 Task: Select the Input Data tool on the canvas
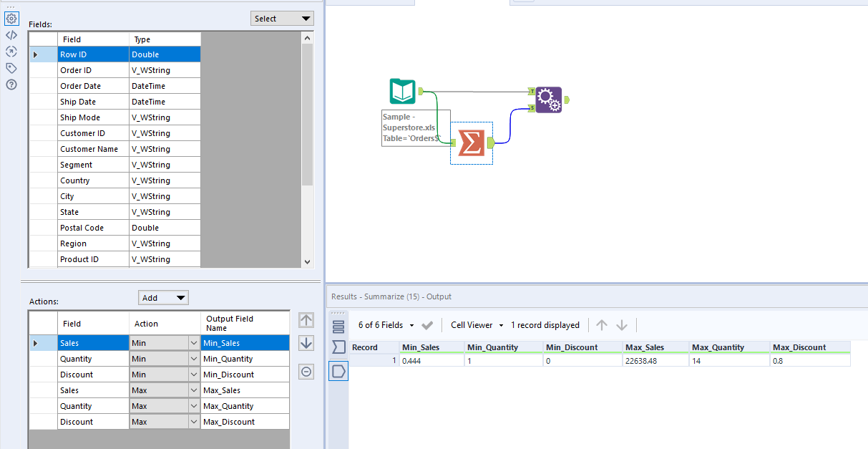pyautogui.click(x=402, y=92)
